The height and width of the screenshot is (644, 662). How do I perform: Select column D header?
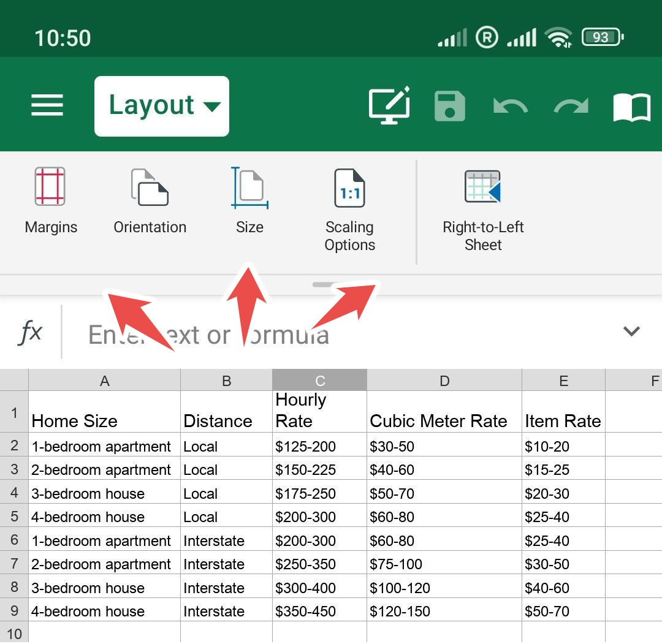pos(444,381)
